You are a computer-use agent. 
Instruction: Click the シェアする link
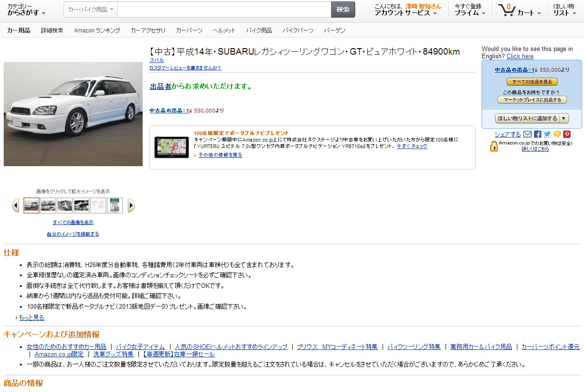coord(508,134)
